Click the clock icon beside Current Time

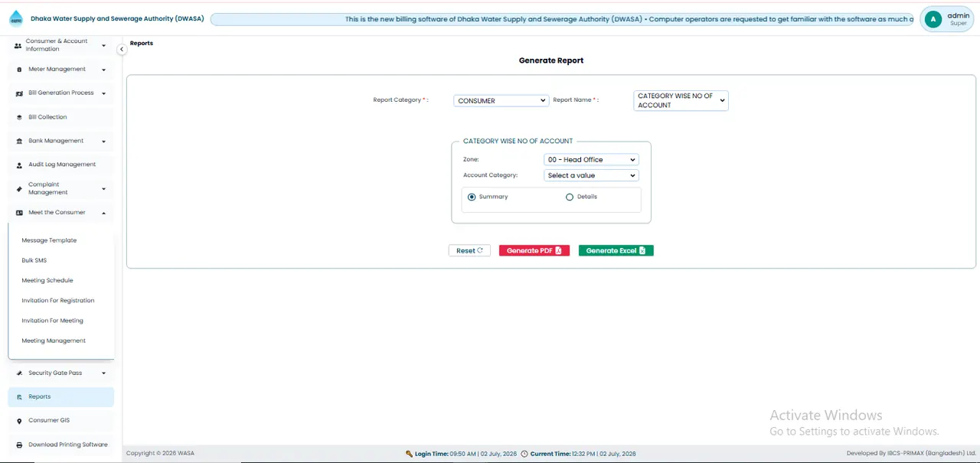click(524, 454)
